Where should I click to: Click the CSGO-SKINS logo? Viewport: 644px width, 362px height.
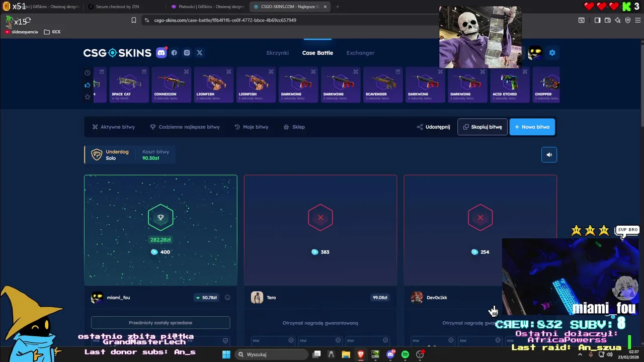pos(117,53)
